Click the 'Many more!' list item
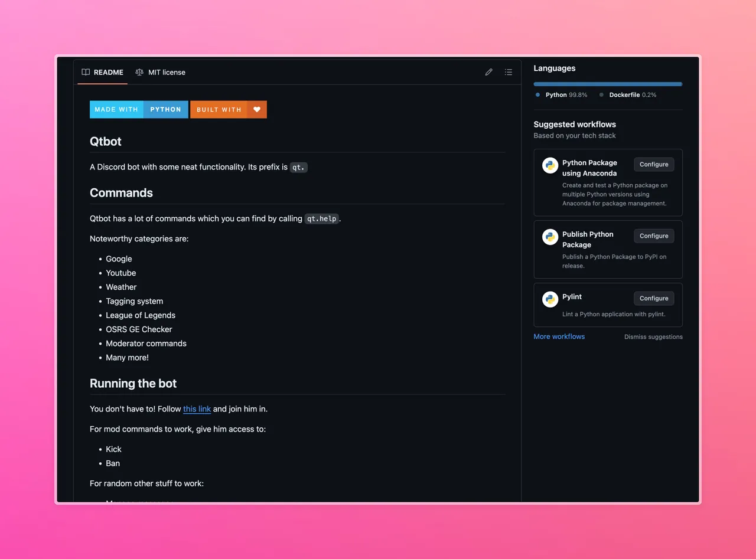This screenshot has width=756, height=559. coord(127,358)
